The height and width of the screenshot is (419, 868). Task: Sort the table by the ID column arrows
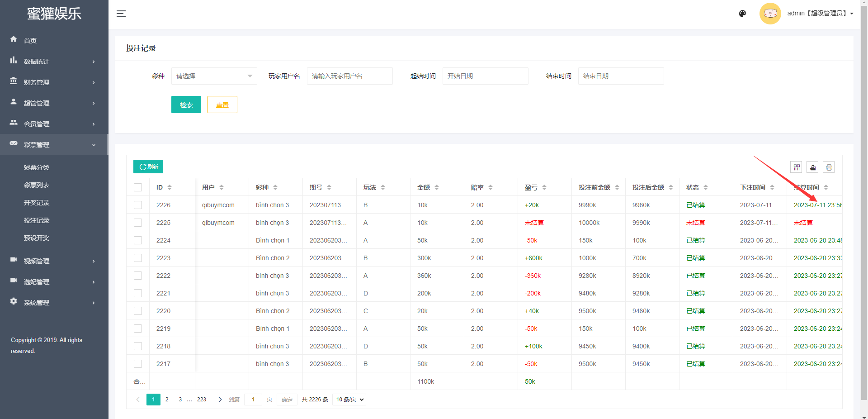(170, 187)
